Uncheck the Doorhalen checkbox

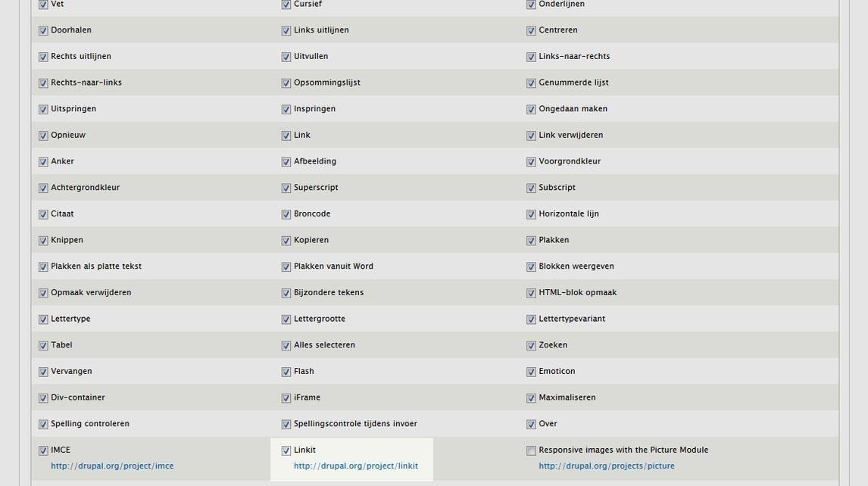[x=43, y=30]
